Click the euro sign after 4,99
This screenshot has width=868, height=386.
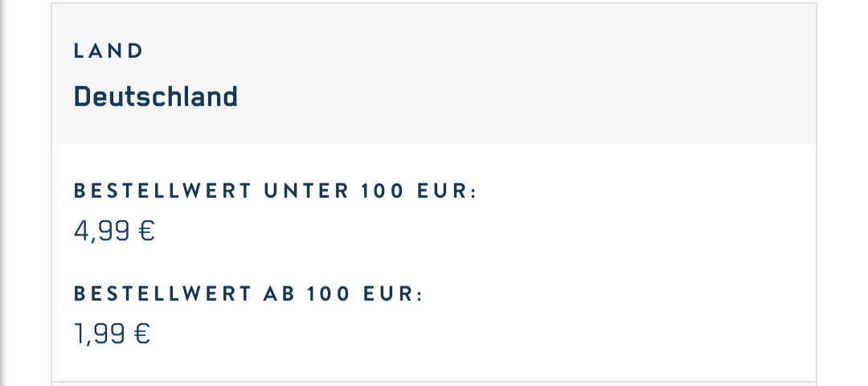coord(146,232)
